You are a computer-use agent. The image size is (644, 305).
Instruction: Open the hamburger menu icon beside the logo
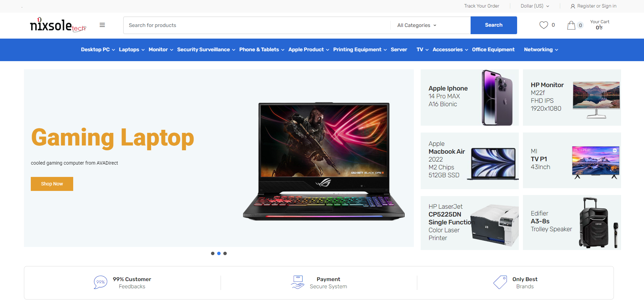click(x=102, y=25)
